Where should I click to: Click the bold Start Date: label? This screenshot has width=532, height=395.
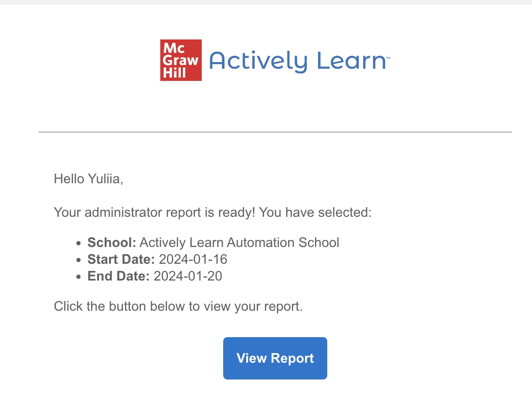(121, 259)
